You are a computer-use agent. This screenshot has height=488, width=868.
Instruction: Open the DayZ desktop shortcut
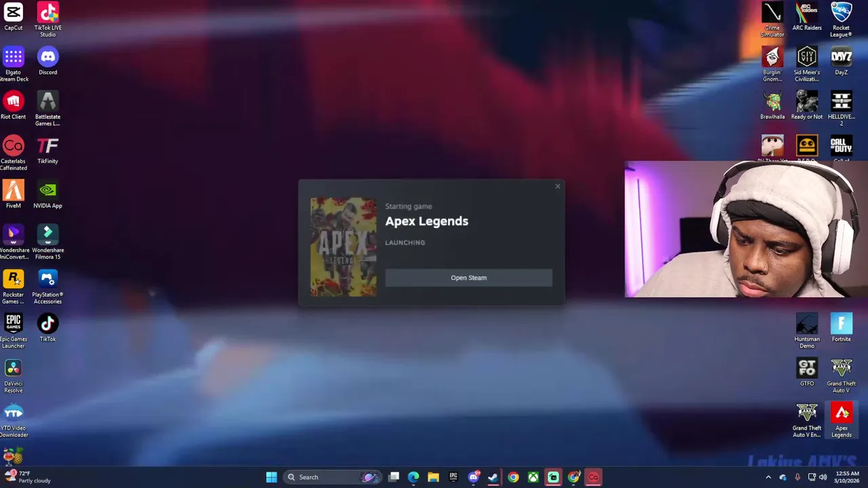(842, 61)
